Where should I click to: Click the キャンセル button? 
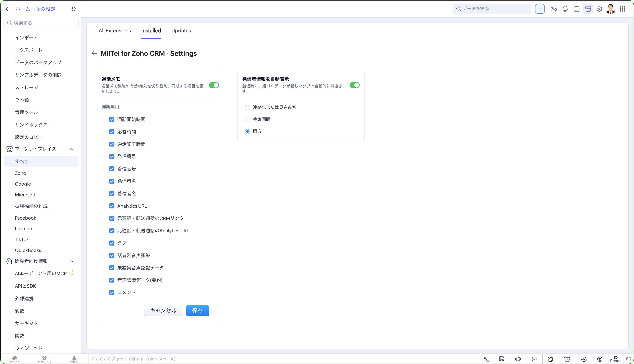(163, 311)
